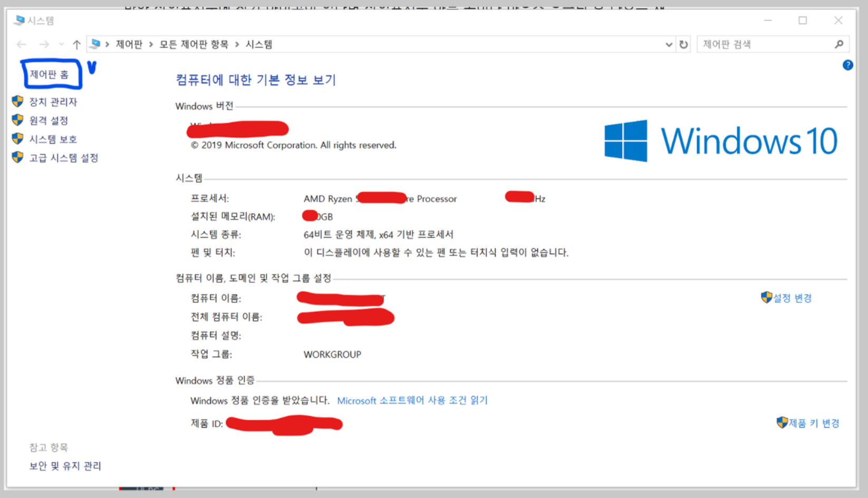Click the blue help question mark icon

pos(847,65)
